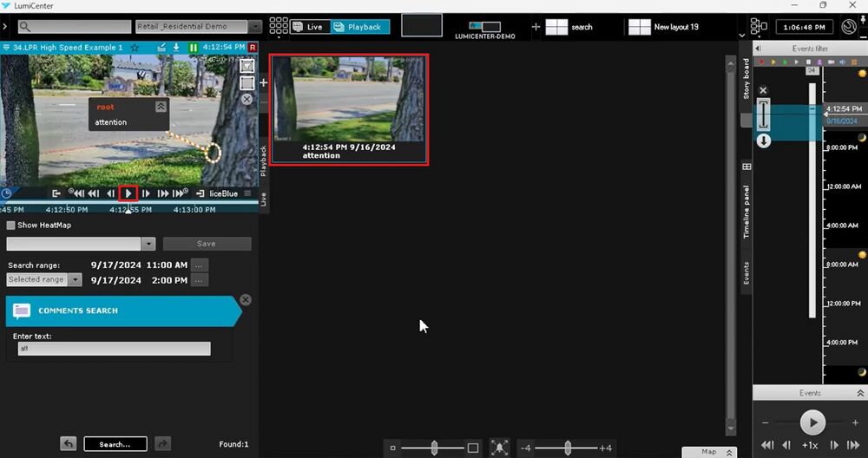
Task: Click the download icon in camera header
Action: [x=176, y=47]
